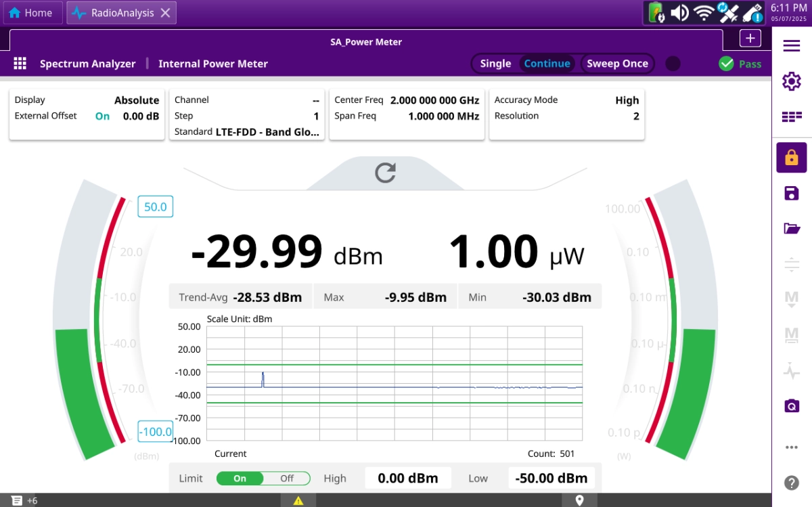This screenshot has height=507, width=812.
Task: Select Continue sweep mode
Action: pyautogui.click(x=547, y=64)
